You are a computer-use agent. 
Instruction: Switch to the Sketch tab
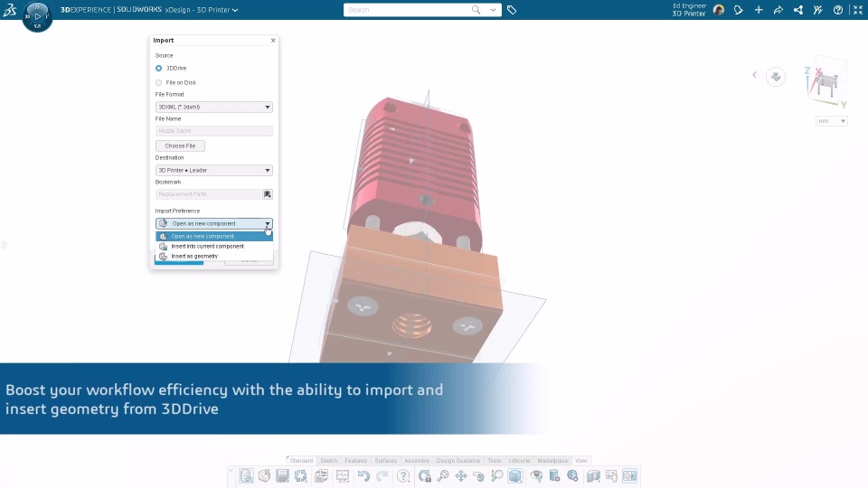coord(329,460)
